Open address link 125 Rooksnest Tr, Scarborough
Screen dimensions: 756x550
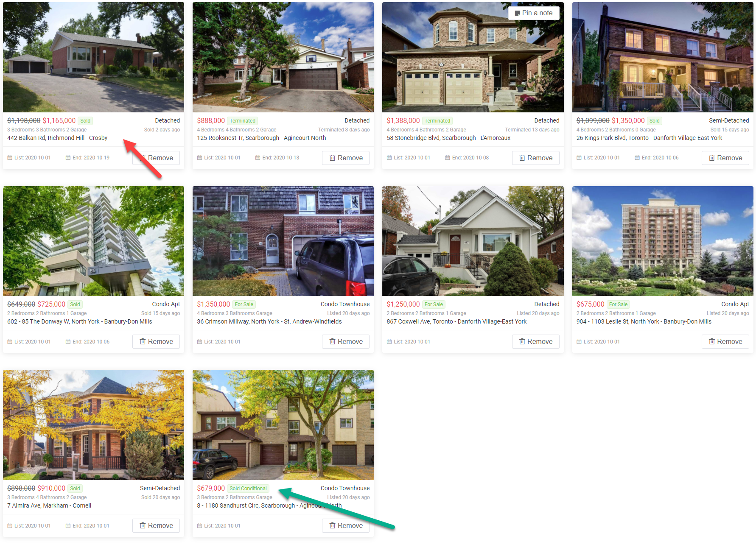pyautogui.click(x=261, y=138)
